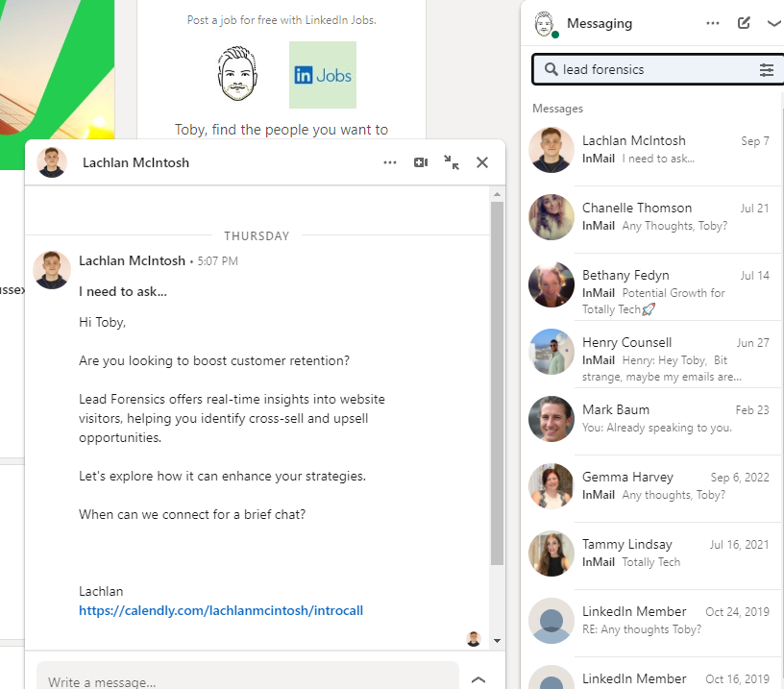This screenshot has height=689, width=784.
Task: Click Lachlan McIntosh name in chat header
Action: pyautogui.click(x=136, y=163)
